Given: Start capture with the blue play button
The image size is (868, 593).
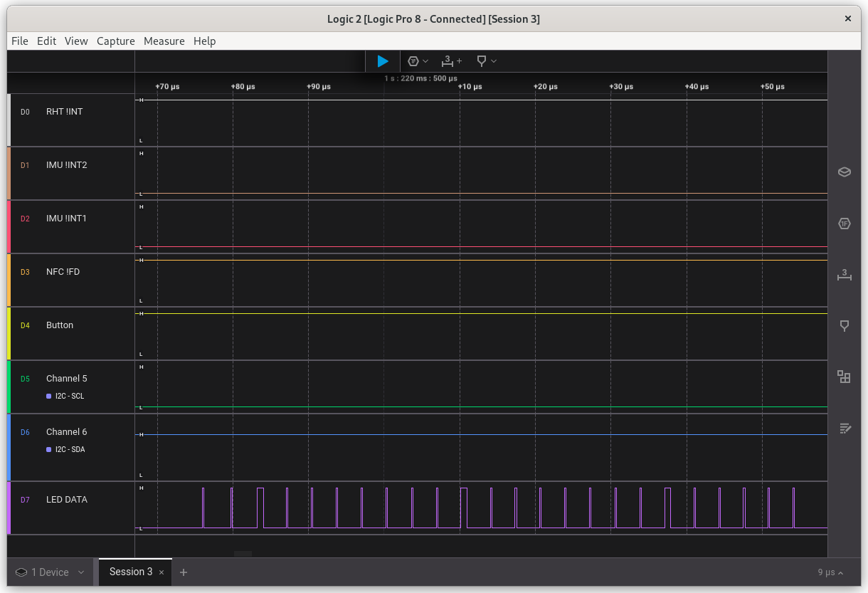Looking at the screenshot, I should point(383,61).
